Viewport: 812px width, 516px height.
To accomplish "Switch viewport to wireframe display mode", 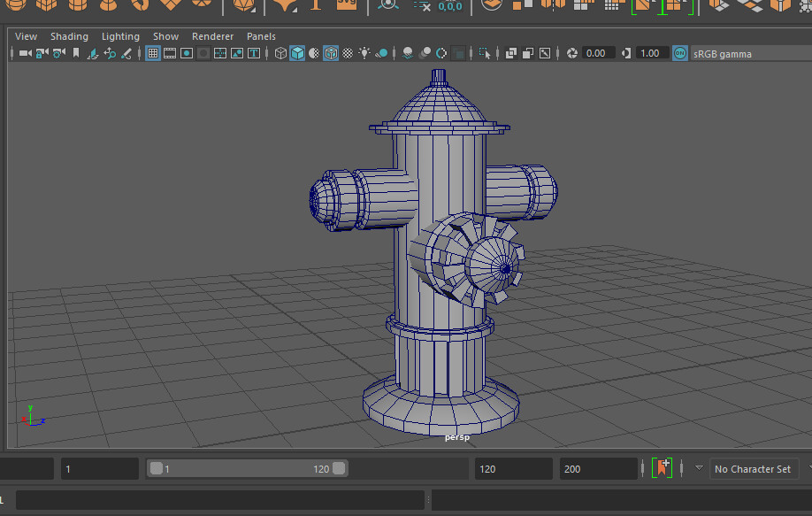I will coord(280,53).
